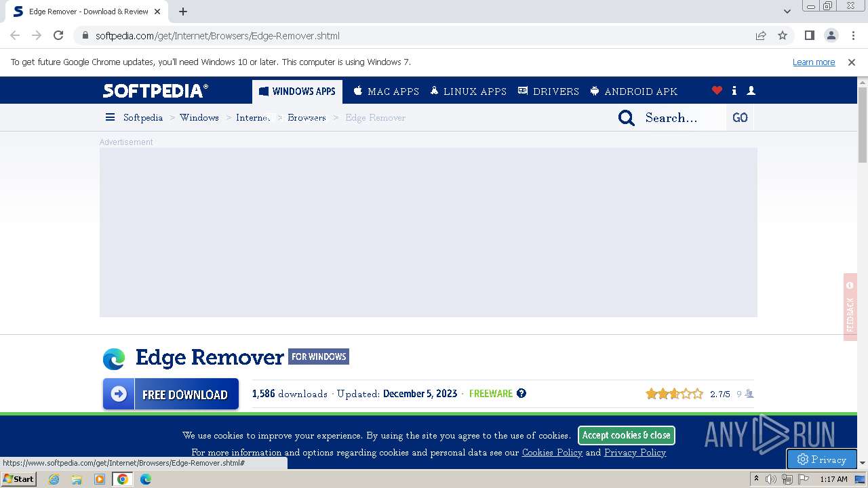Go to Internet breadcrumb link
This screenshot has height=488, width=868.
pos(253,118)
